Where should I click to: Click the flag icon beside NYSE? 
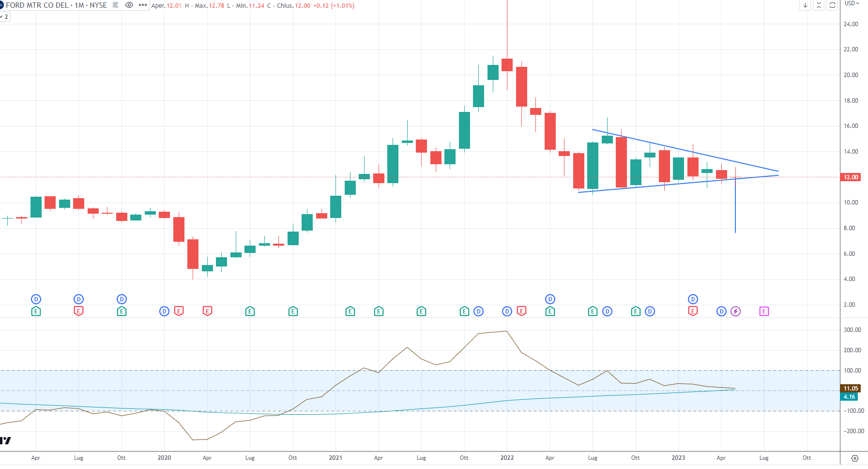coord(116,5)
